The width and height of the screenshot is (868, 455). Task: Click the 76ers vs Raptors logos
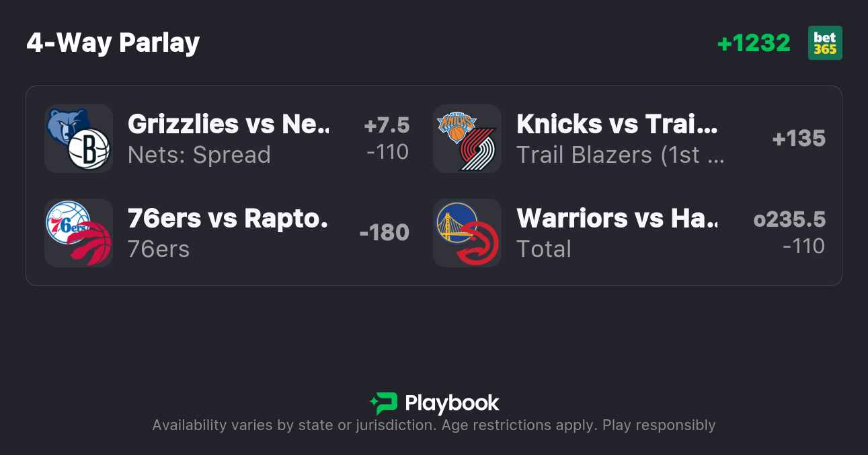(79, 233)
